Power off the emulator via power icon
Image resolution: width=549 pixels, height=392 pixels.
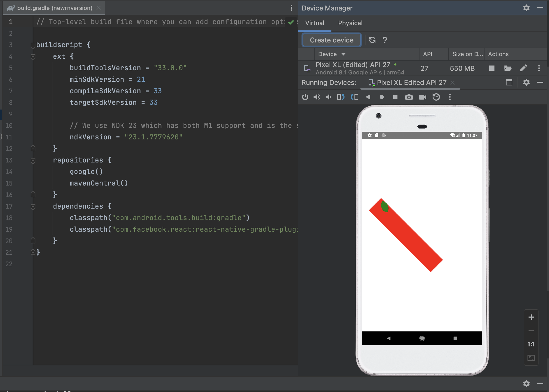tap(305, 97)
